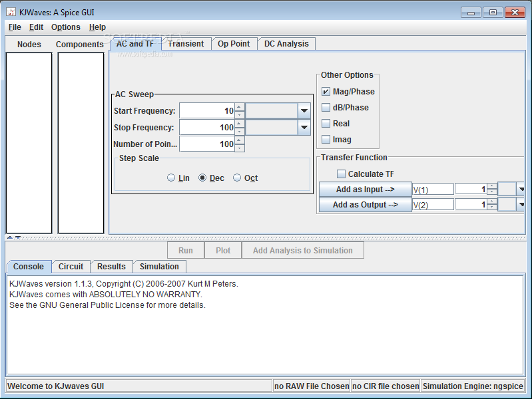Click the Stop Frequency value field

[207, 128]
